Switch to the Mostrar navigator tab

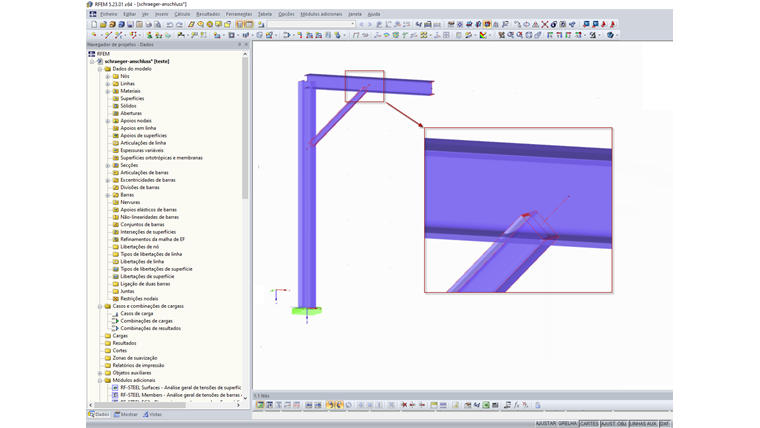tap(126, 414)
